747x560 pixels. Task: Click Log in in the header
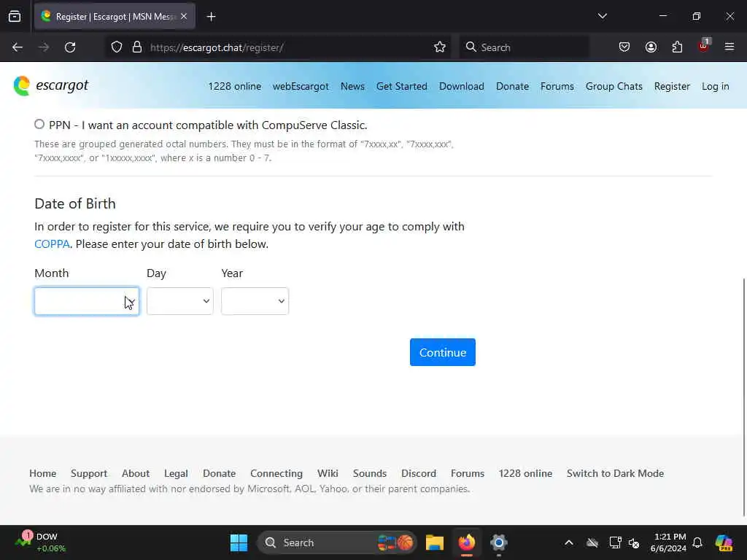click(x=715, y=86)
